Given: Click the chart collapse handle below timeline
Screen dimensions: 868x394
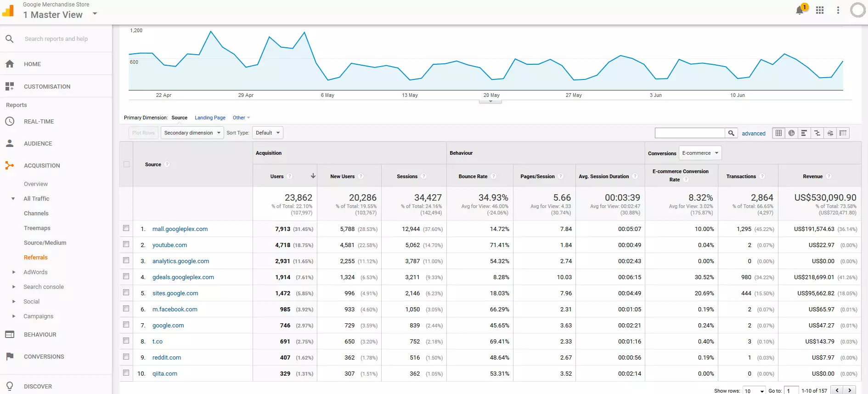Looking at the screenshot, I should (490, 101).
